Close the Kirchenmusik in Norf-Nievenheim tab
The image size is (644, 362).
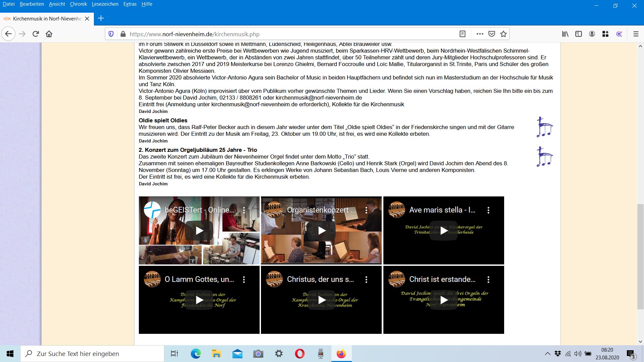[x=87, y=19]
